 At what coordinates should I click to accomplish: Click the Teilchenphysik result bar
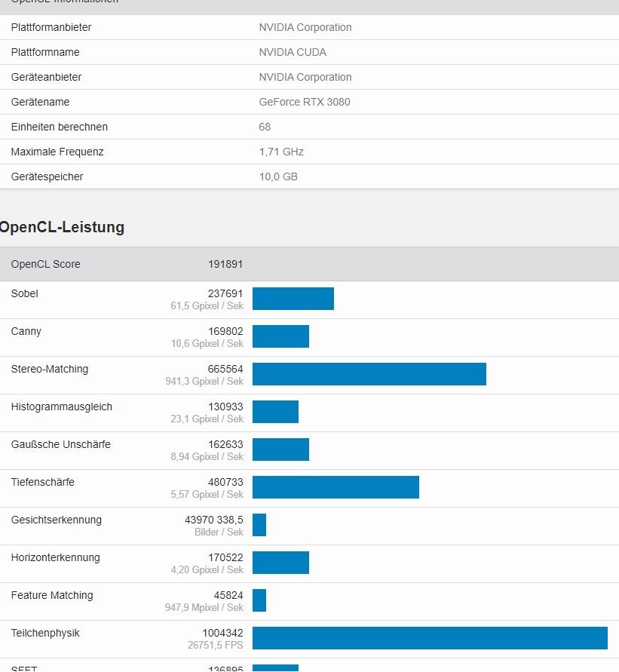point(430,638)
